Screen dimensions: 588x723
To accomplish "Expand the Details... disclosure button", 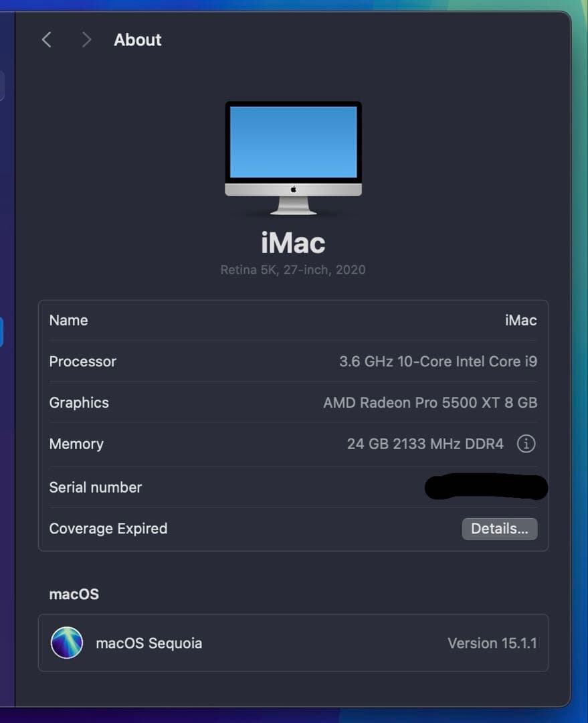I will (x=500, y=528).
